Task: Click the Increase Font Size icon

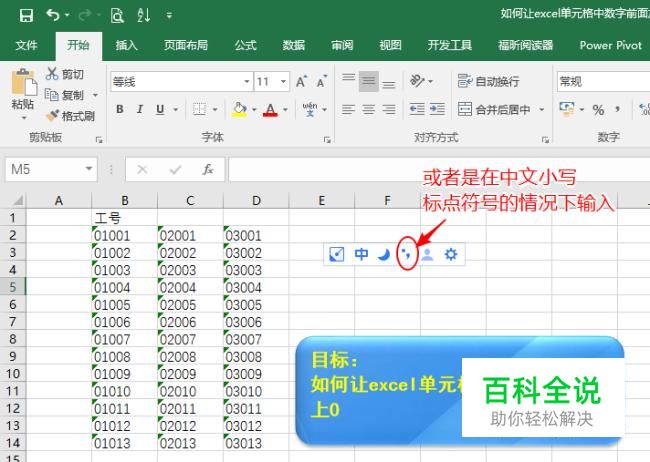Action: (301, 81)
